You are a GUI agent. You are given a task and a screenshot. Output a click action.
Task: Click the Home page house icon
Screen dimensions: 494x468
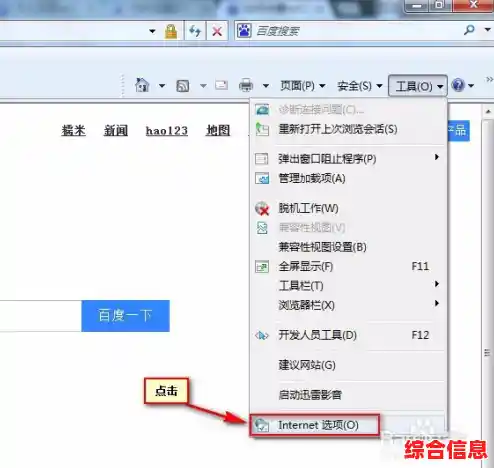point(142,85)
